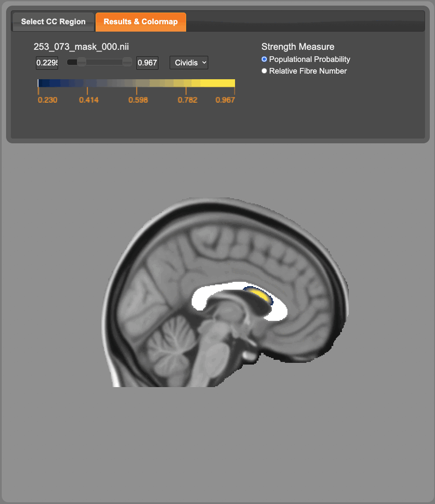This screenshot has width=435, height=504.
Task: Switch to the Select CC Region tab
Action: [x=53, y=22]
